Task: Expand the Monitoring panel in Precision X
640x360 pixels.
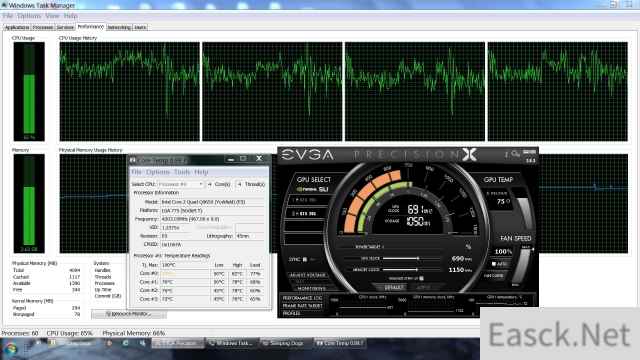Action: 311,288
